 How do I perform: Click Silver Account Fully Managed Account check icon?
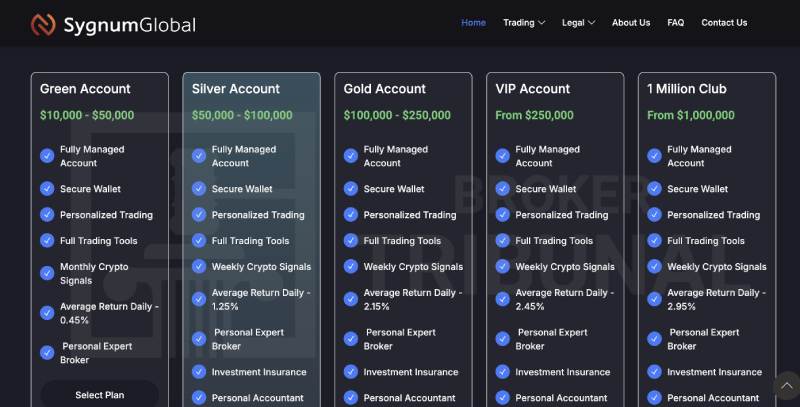199,156
